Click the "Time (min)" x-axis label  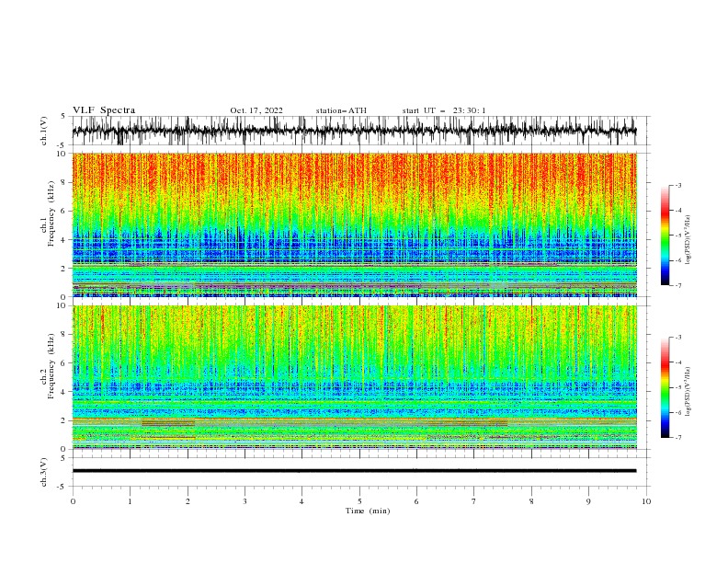368,511
